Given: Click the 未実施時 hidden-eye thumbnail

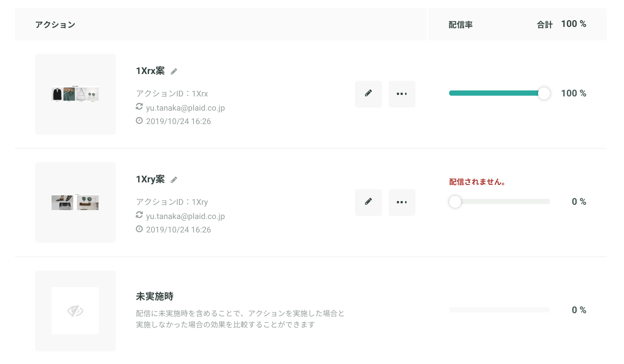Looking at the screenshot, I should point(75,311).
